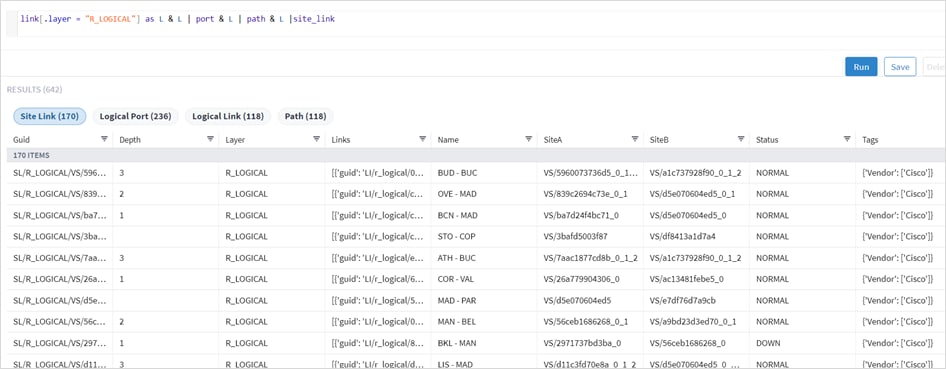Click SiteB value VS/a9bd23d3ed70_0_1

693,322
